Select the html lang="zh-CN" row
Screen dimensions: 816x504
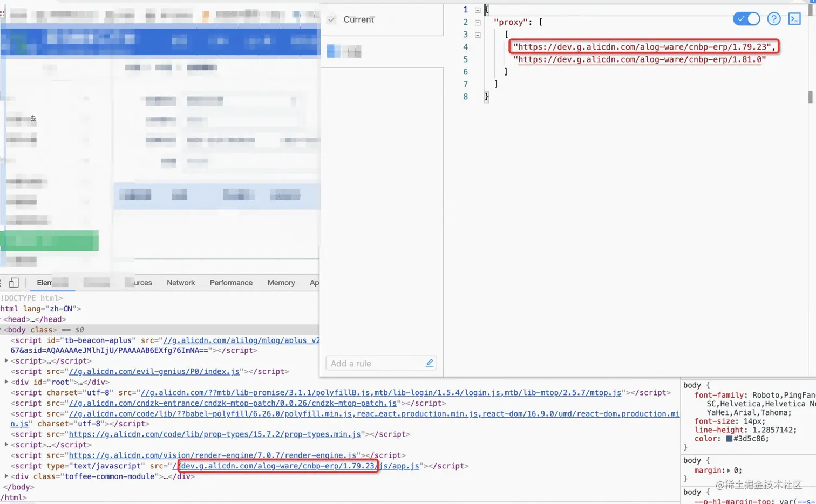tap(40, 309)
